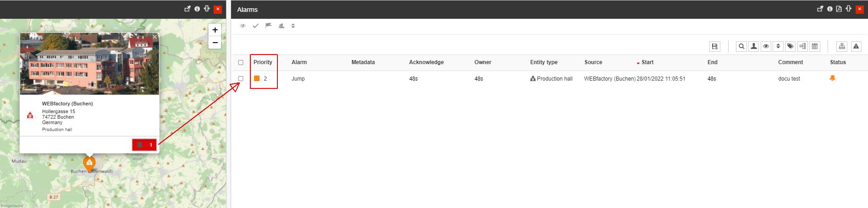Screen dimensions: 868x208
Task: Click the flag icon in Alarms toolbar
Action: point(268,26)
